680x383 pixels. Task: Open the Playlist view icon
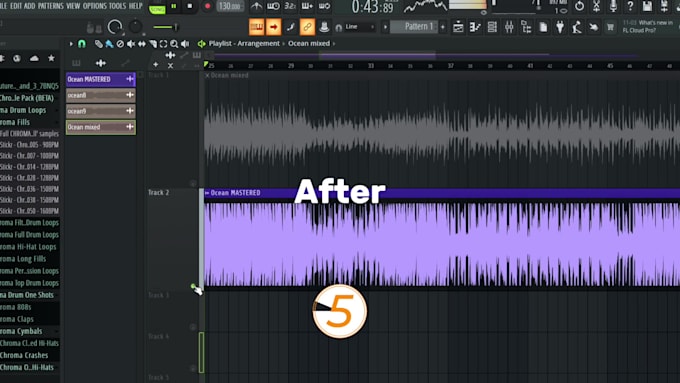click(x=458, y=27)
